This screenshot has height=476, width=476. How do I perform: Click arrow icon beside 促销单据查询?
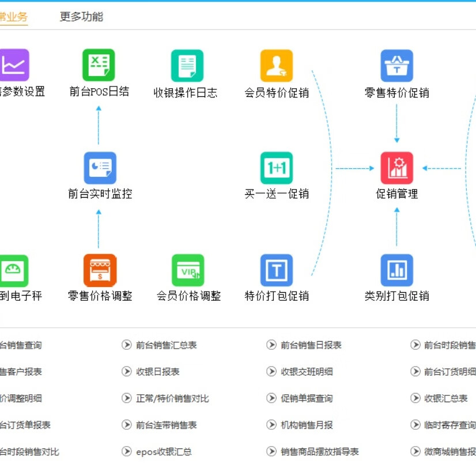click(x=271, y=398)
